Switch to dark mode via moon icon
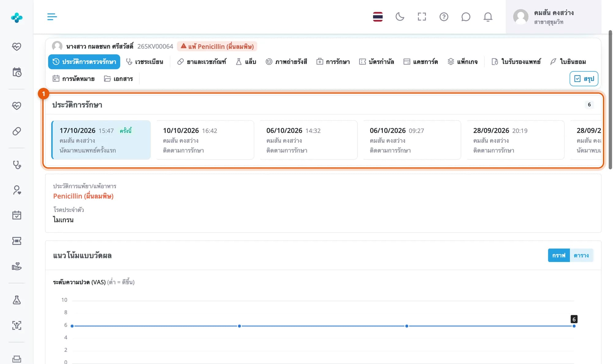 (400, 17)
